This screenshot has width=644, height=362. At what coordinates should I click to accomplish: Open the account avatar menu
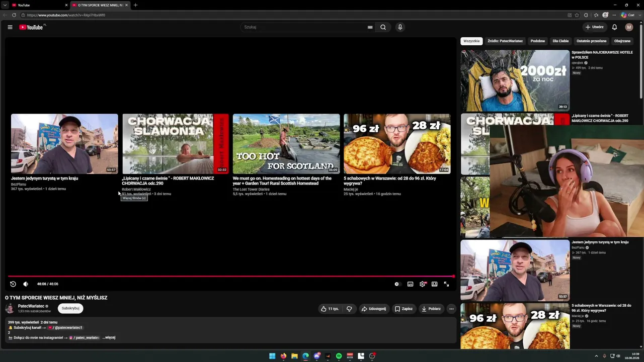tap(629, 27)
